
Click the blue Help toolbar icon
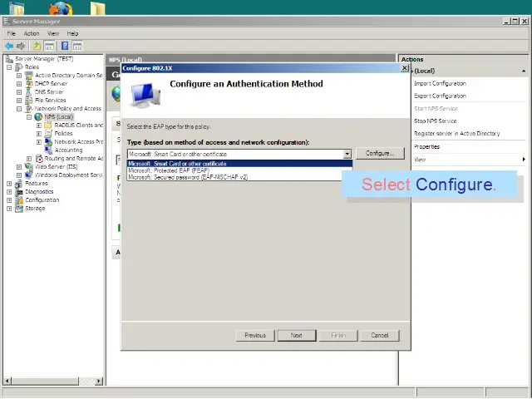tap(65, 46)
